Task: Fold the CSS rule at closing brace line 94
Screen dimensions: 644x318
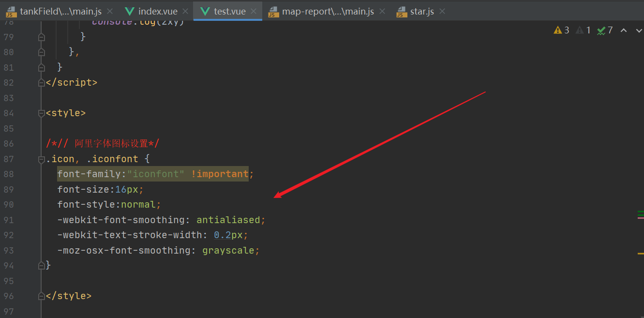Action: pos(42,265)
